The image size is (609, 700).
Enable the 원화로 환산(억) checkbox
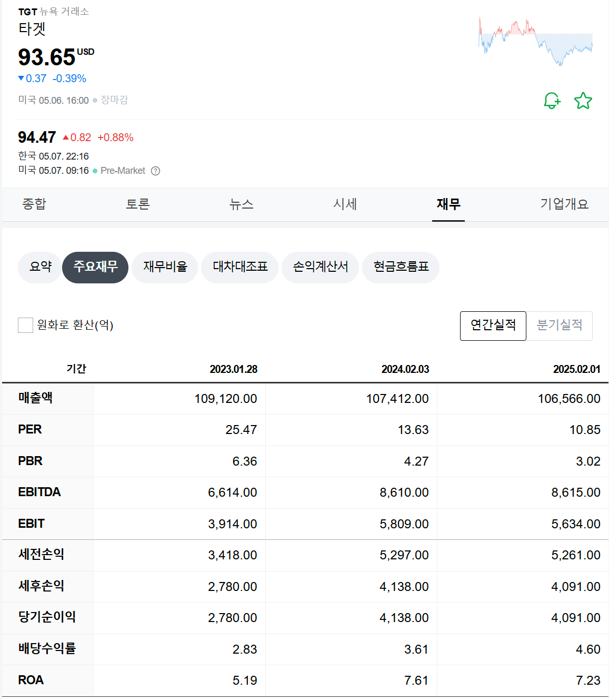(x=25, y=325)
